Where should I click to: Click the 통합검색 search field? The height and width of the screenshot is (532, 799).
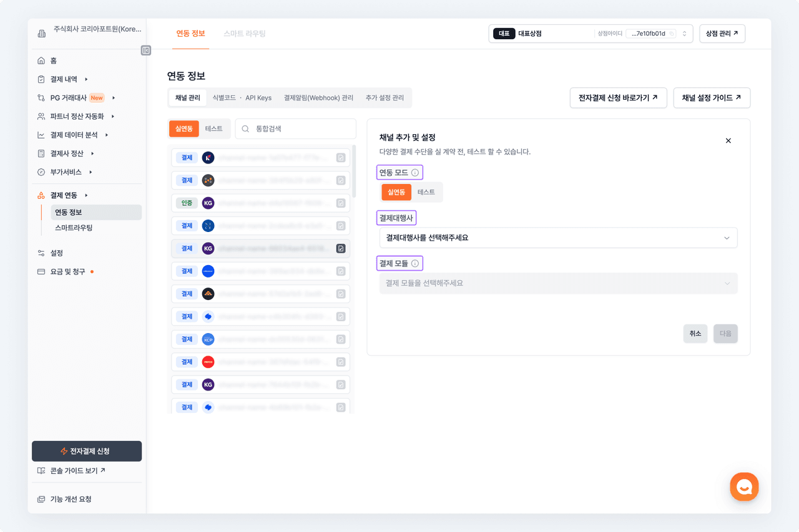click(295, 128)
